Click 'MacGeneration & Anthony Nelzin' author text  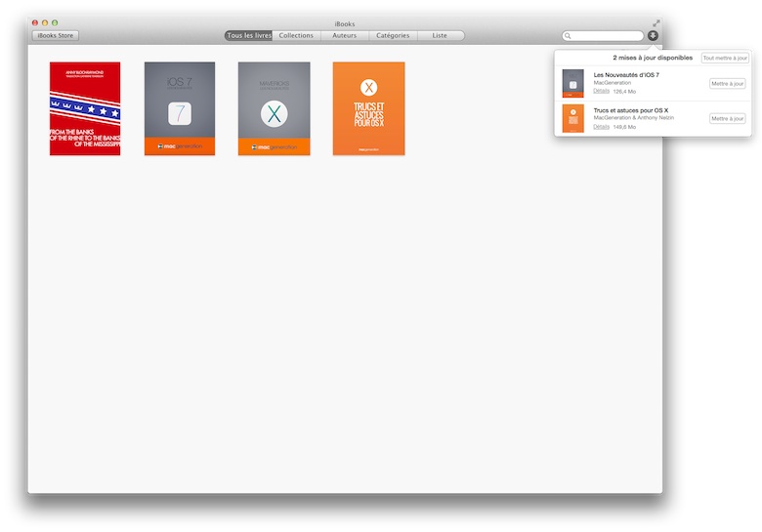coord(634,117)
